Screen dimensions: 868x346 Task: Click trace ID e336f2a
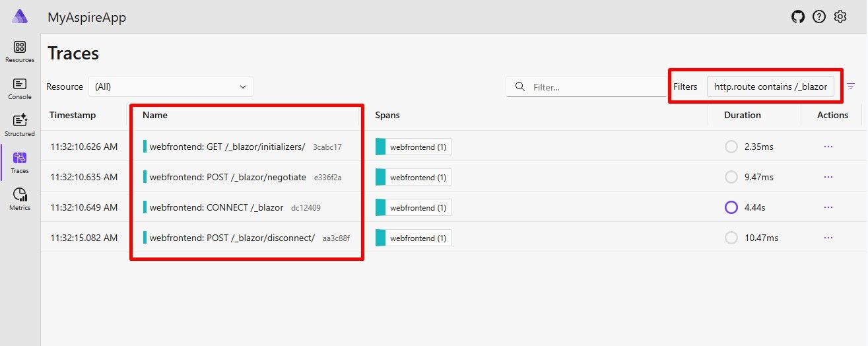328,177
